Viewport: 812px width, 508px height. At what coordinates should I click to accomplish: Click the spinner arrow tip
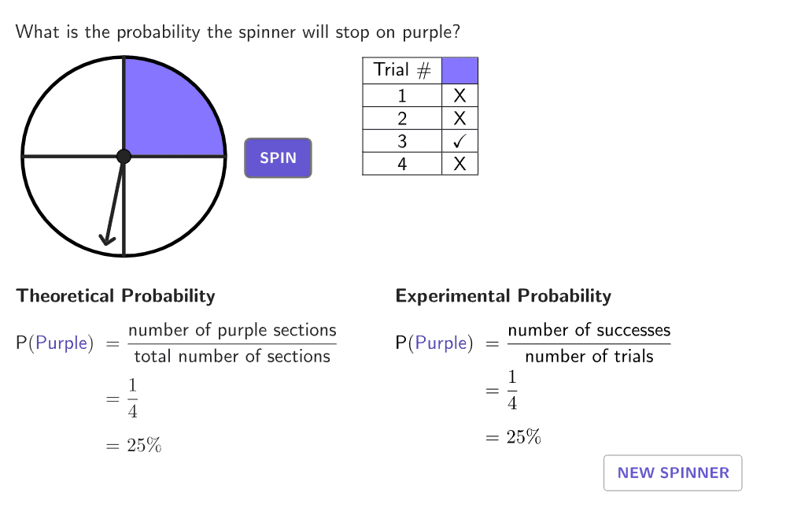(107, 240)
